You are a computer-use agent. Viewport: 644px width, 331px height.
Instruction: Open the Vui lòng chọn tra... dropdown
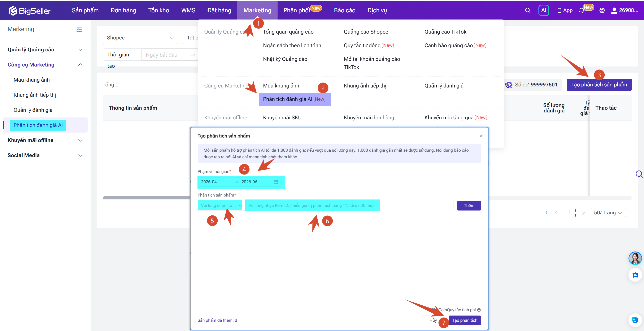point(220,205)
